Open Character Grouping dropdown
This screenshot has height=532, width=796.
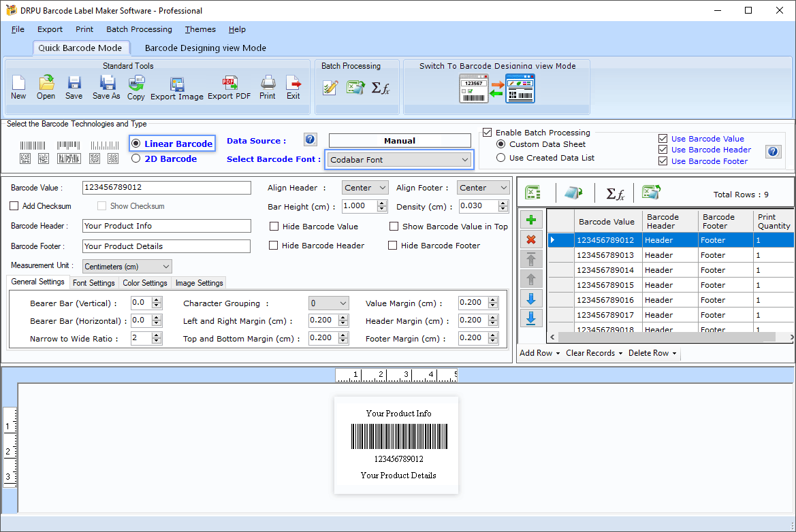(x=328, y=303)
